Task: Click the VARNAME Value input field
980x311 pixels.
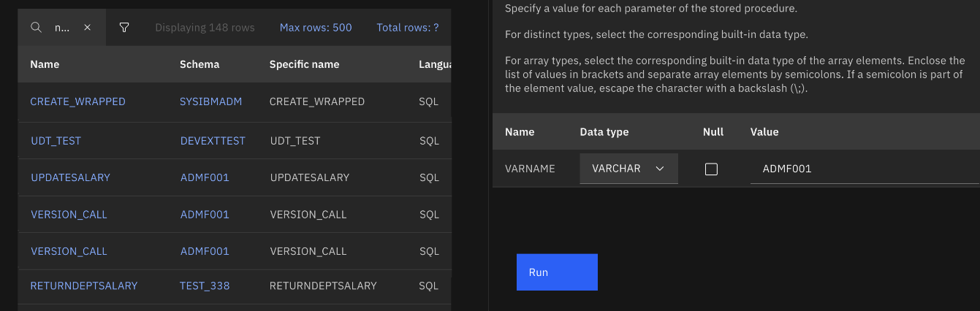Action: [862, 169]
